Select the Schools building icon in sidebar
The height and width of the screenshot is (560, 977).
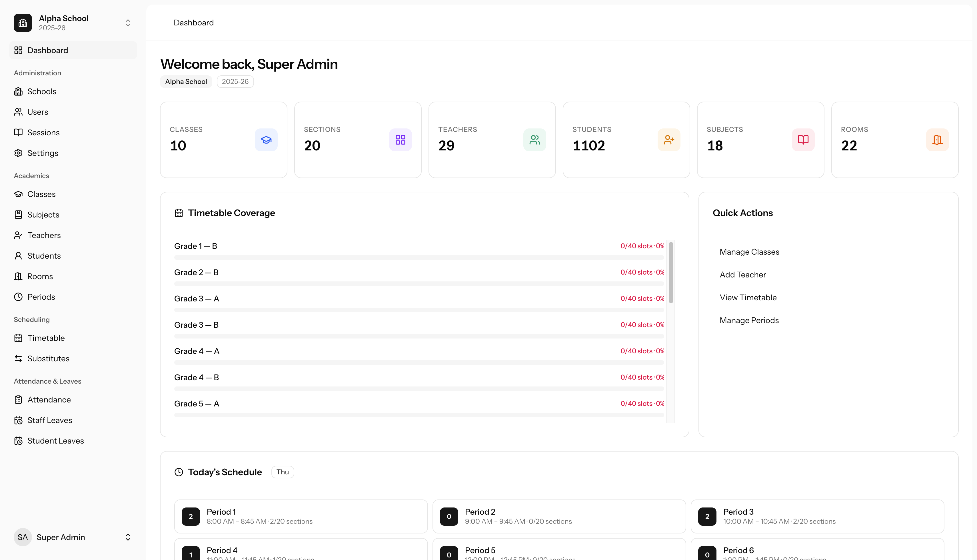point(19,91)
